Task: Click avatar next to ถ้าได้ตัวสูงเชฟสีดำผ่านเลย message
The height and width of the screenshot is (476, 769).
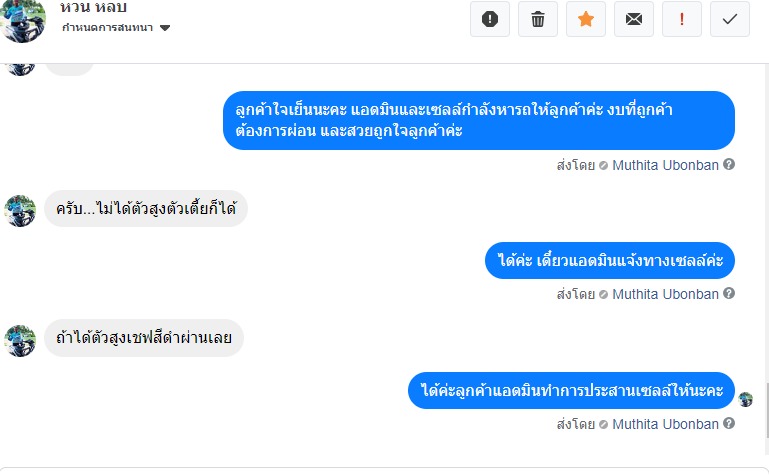Action: tap(21, 339)
